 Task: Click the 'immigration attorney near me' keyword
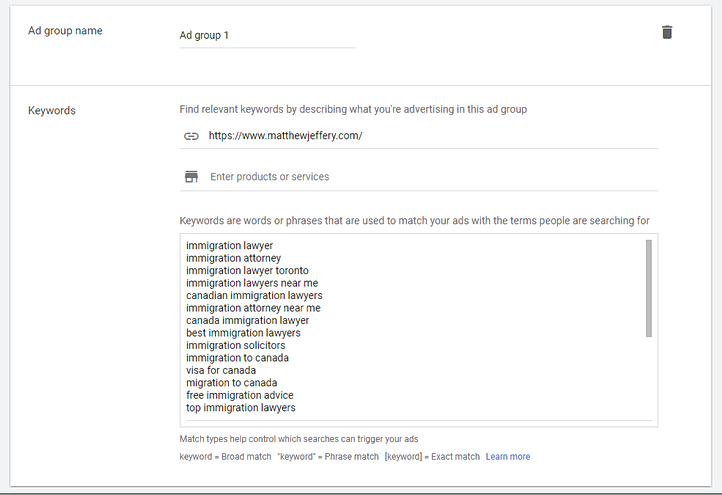[253, 308]
